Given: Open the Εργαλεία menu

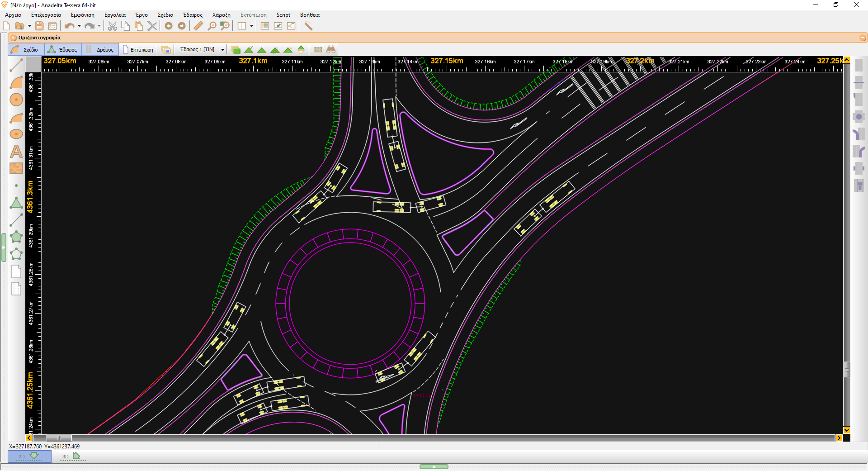Looking at the screenshot, I should [x=115, y=15].
